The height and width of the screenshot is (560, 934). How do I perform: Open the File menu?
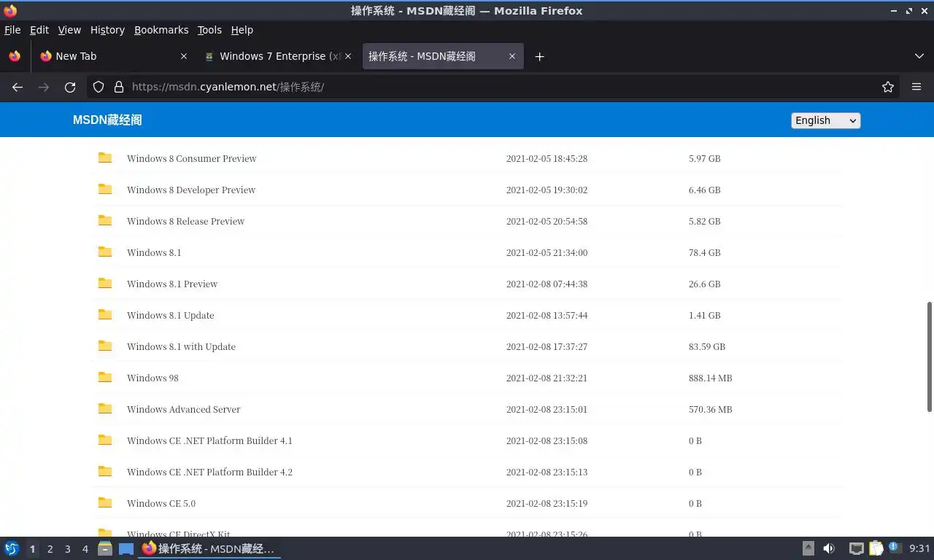[12, 30]
